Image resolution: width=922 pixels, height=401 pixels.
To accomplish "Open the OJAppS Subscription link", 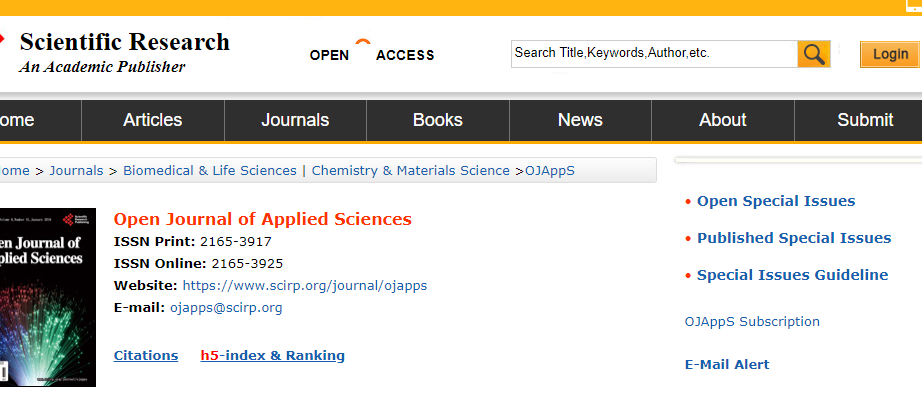I will [752, 322].
